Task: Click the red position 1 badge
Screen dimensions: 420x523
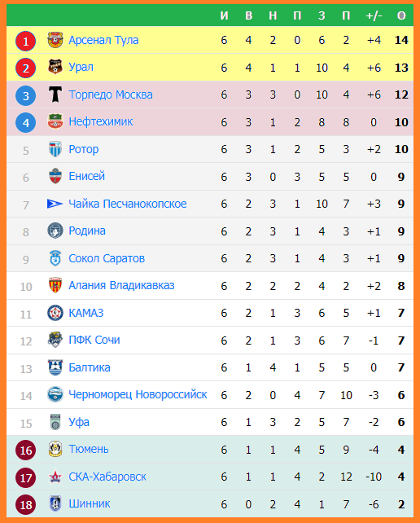Action: (26, 41)
